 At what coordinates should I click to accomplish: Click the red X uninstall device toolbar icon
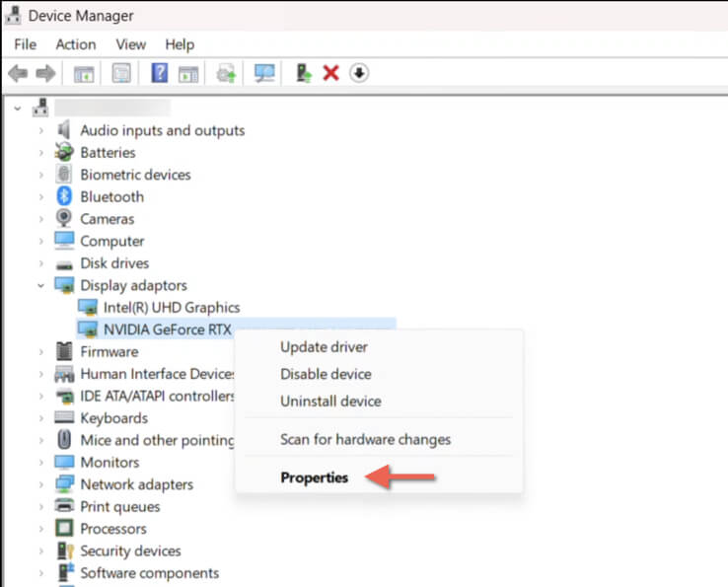tap(331, 73)
